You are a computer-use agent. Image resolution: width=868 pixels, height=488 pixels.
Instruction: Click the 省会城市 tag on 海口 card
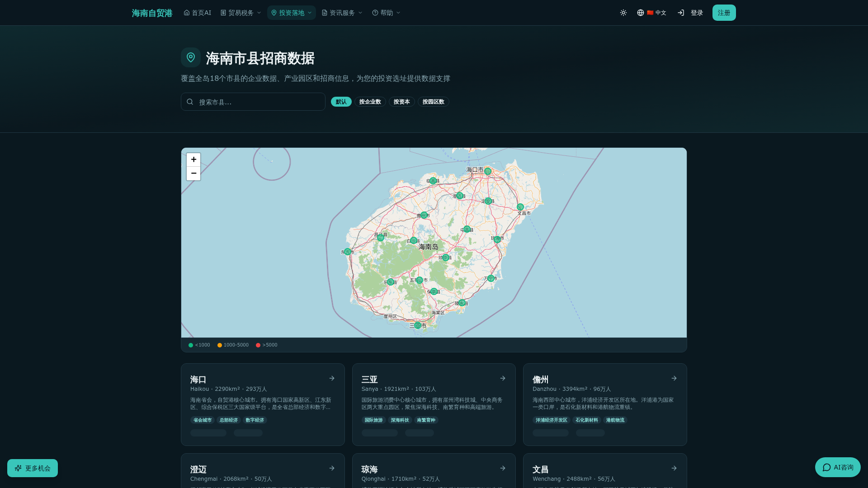[203, 420]
